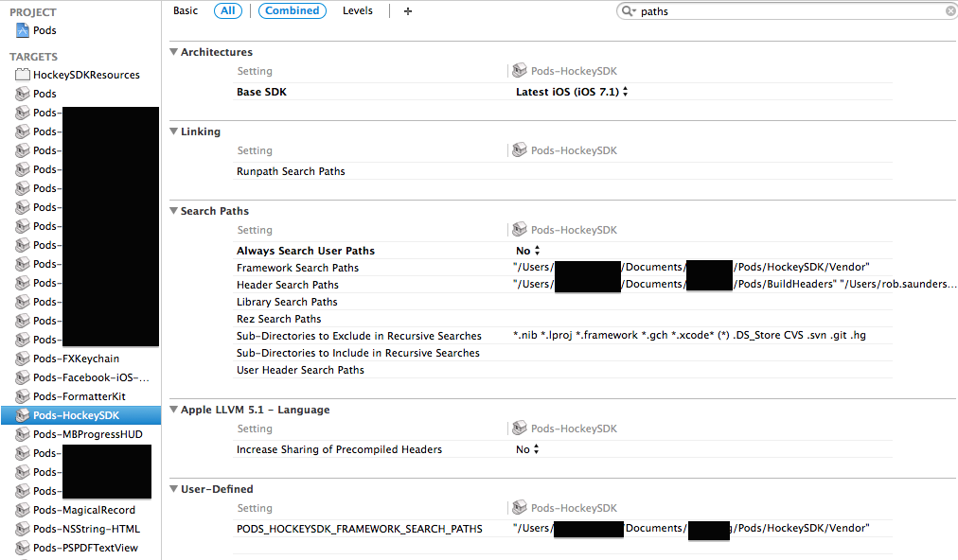Select the Pods project icon
The width and height of the screenshot is (958, 560).
pos(23,30)
